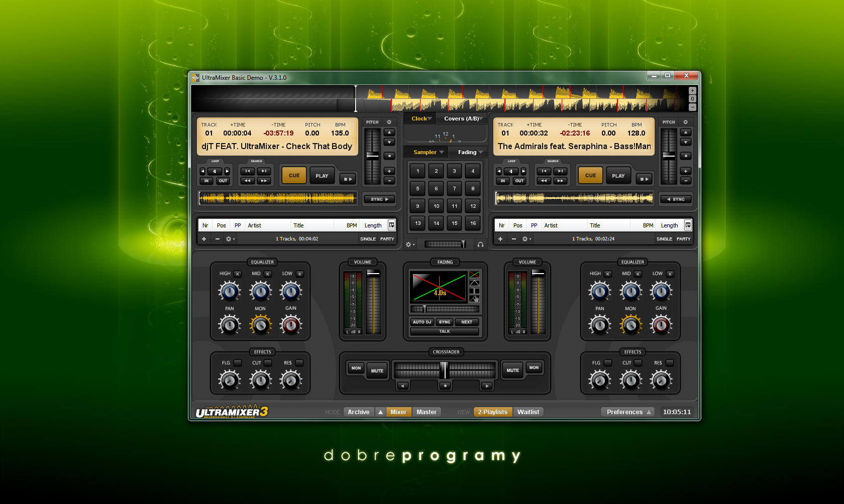844x504 pixels.
Task: Open the Clock panel dropdown
Action: click(421, 119)
